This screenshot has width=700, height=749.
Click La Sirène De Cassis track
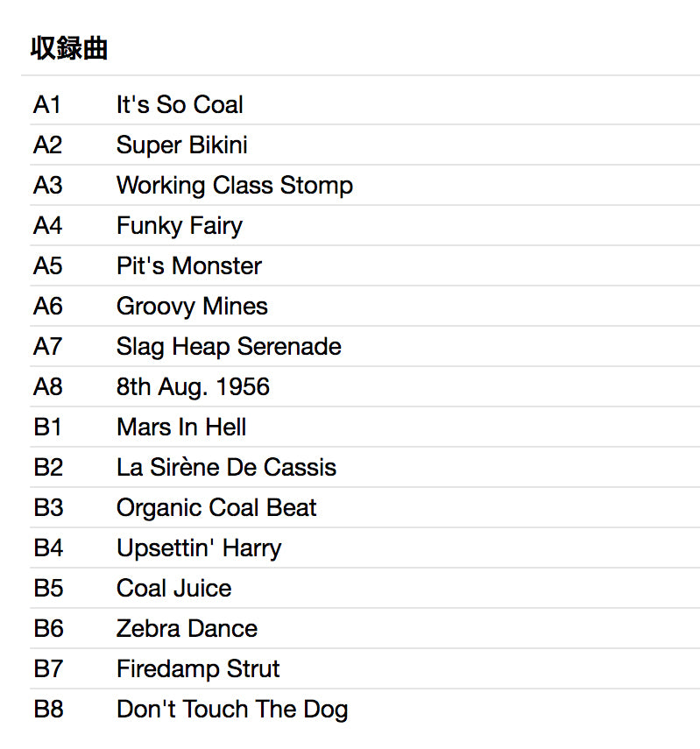click(x=226, y=468)
